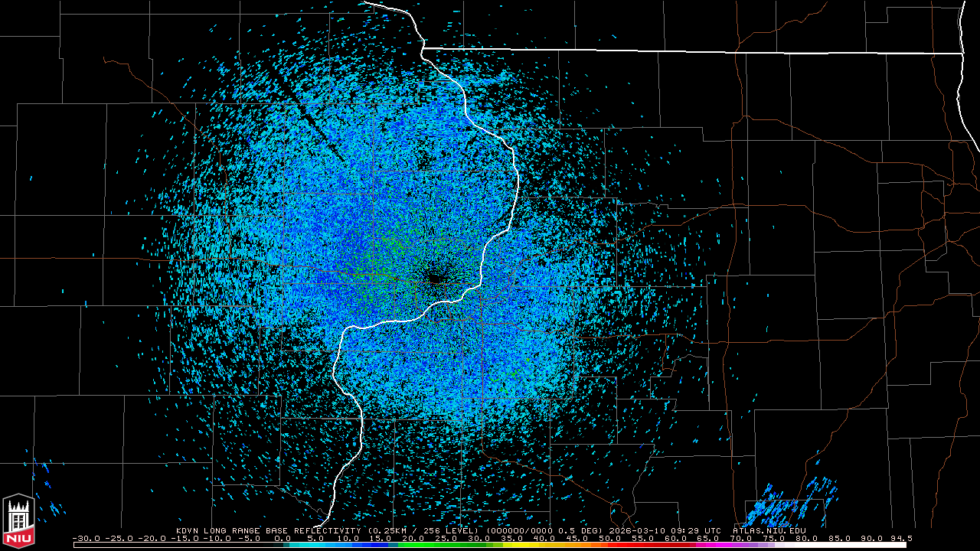
Task: Click the "35.0" scale label
Action: (512, 538)
